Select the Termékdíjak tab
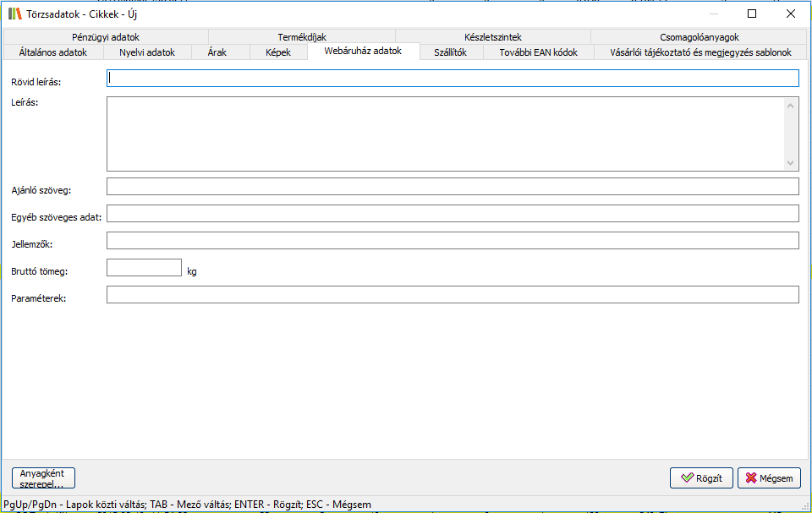 click(x=302, y=37)
